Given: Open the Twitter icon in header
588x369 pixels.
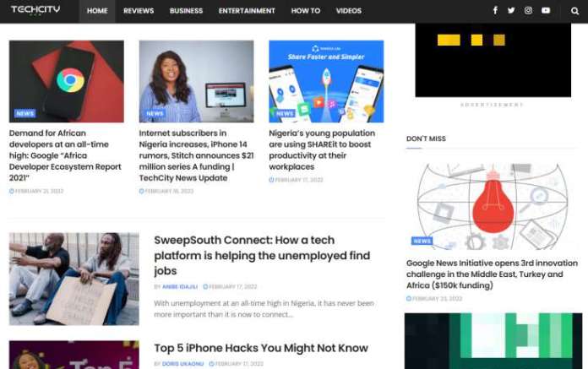Looking at the screenshot, I should tap(511, 10).
